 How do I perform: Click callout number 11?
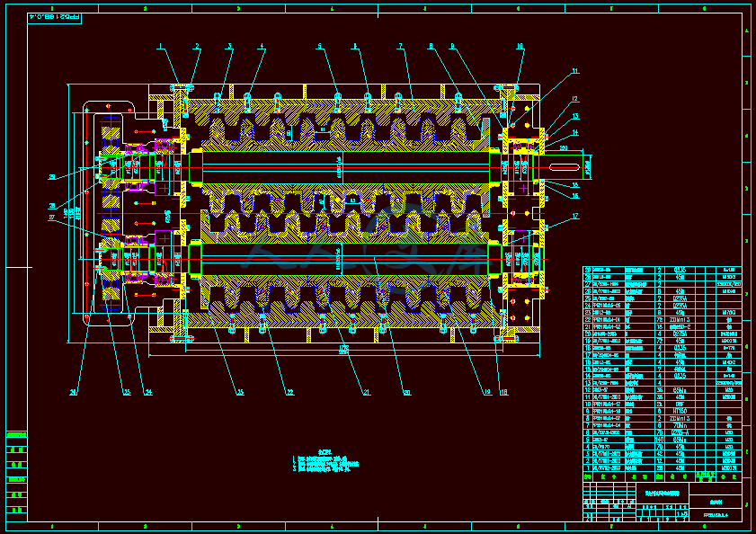pyautogui.click(x=575, y=71)
